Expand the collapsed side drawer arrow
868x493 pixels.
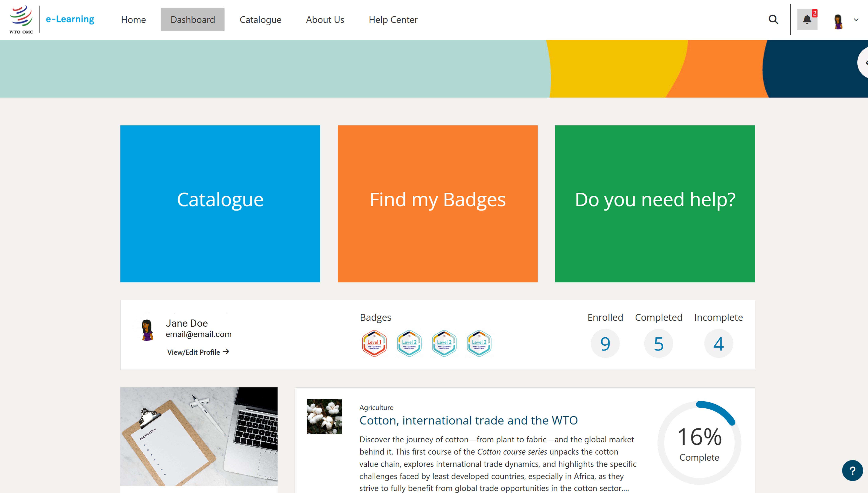point(865,63)
